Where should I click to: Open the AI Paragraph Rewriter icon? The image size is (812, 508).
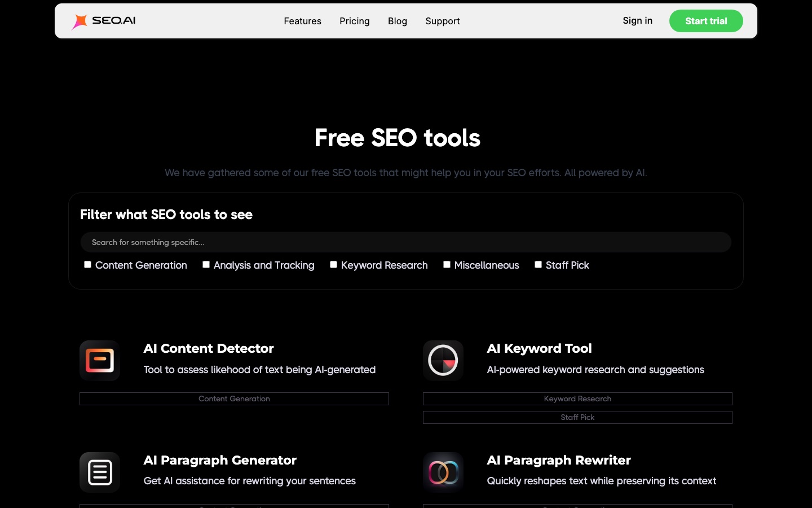[x=443, y=472]
